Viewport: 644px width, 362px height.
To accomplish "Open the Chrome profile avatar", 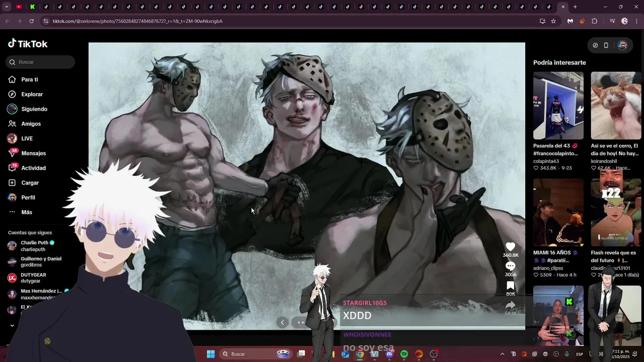I will 624,21.
